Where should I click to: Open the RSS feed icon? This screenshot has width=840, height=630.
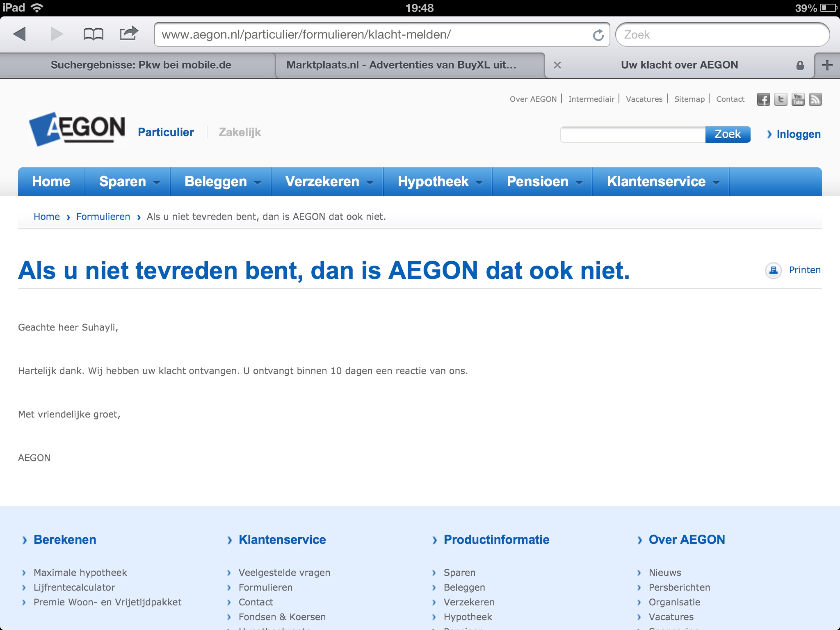pyautogui.click(x=815, y=100)
